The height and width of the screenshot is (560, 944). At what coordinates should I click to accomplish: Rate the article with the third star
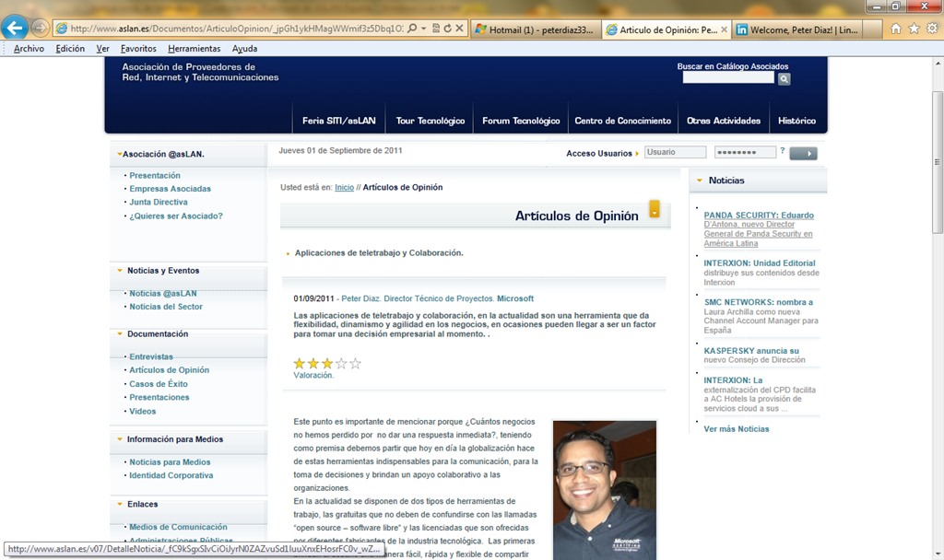(x=327, y=363)
